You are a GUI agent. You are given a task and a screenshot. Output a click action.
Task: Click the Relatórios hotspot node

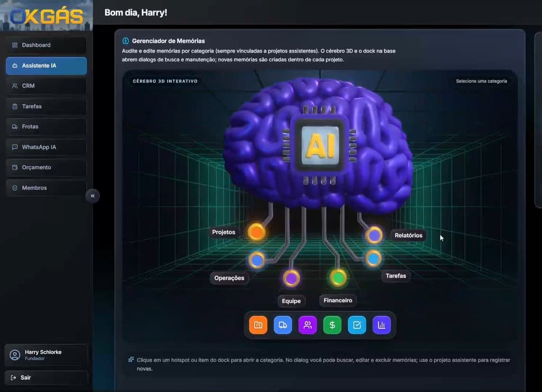374,235
